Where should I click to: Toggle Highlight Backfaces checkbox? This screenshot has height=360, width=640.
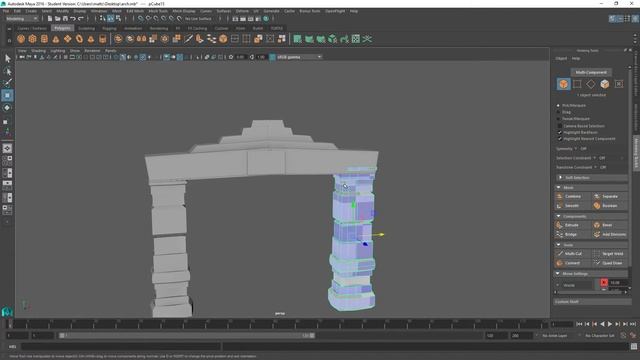[560, 132]
